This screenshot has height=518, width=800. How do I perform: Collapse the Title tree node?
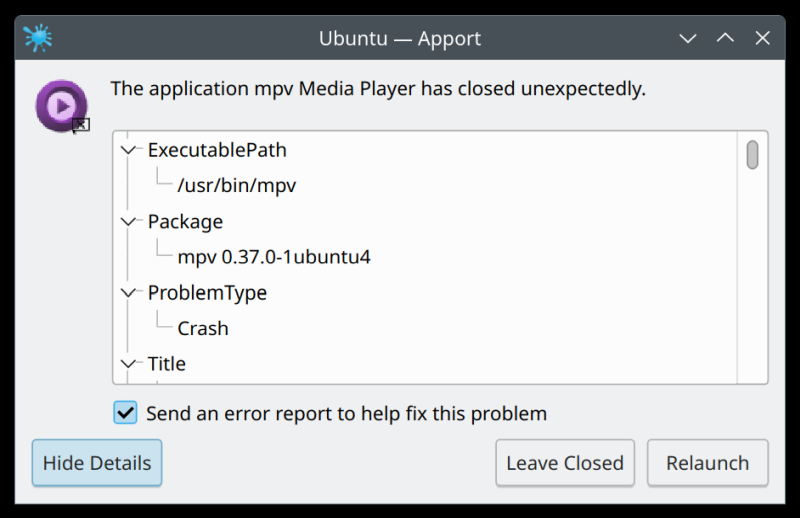coord(129,363)
